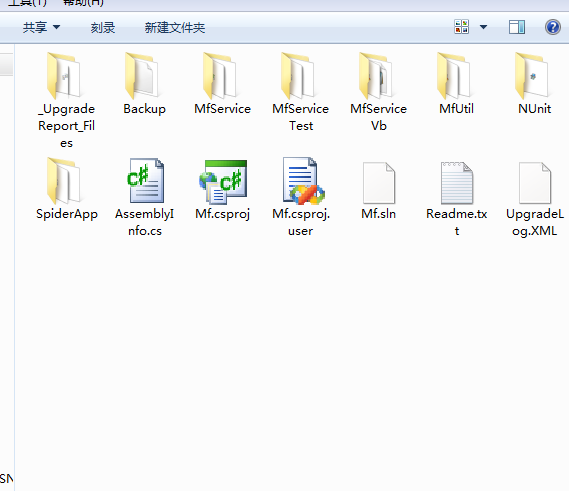Click the 刻录 burn button
Screen dimensions: 569x491
click(103, 28)
